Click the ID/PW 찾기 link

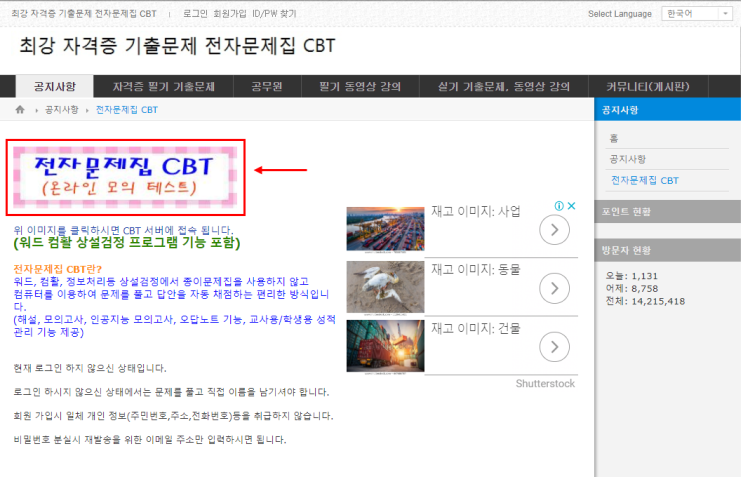pos(274,14)
